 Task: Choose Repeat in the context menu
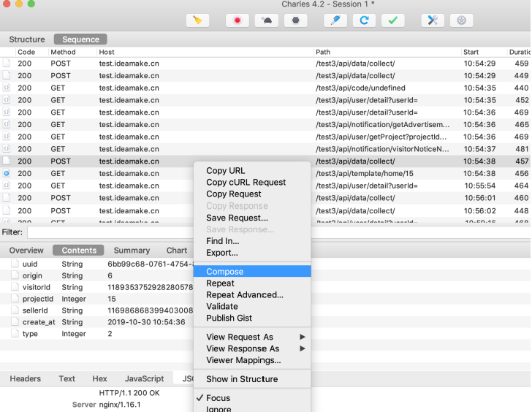pyautogui.click(x=252, y=283)
